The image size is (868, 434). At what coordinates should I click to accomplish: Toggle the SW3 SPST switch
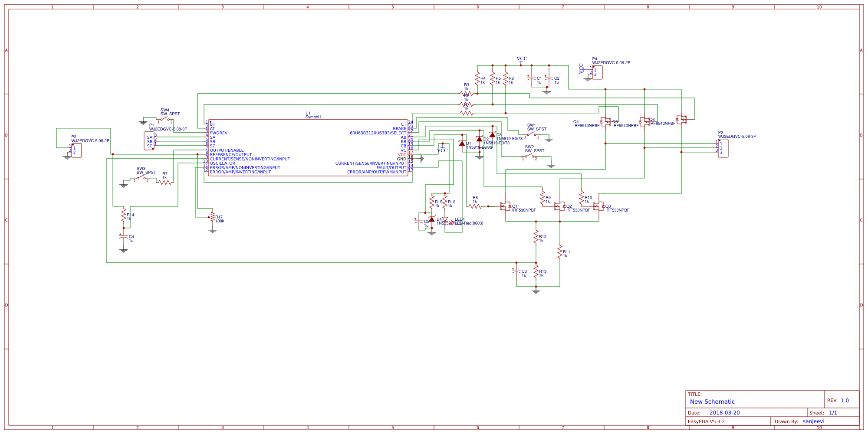(140, 177)
